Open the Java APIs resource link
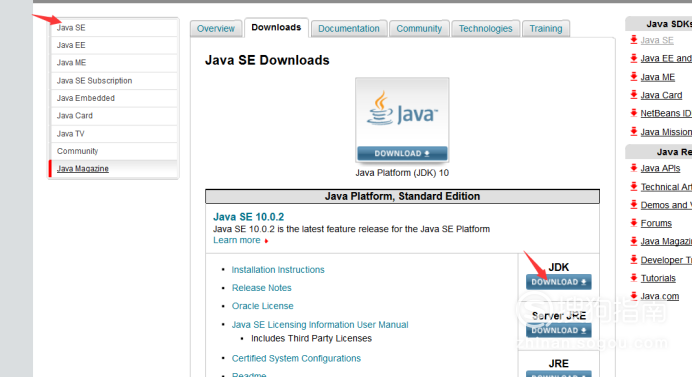Viewport: 692px width, 377px height. tap(660, 168)
